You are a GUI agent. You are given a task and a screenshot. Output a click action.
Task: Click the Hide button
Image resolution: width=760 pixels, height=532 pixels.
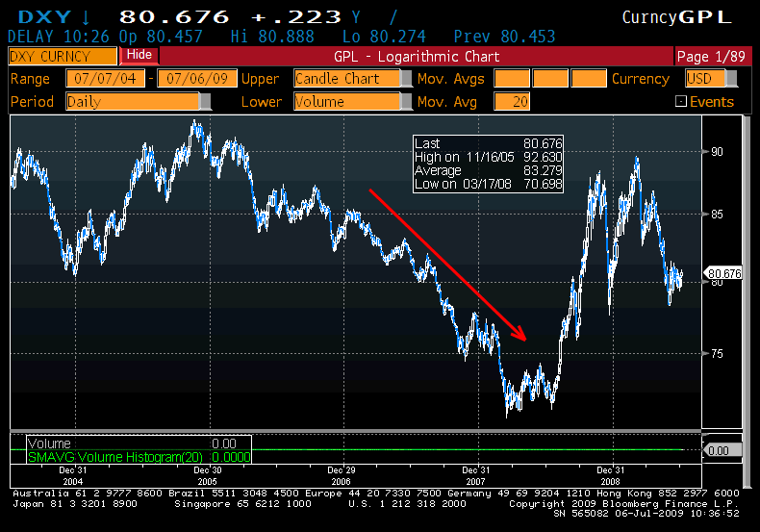tap(139, 55)
